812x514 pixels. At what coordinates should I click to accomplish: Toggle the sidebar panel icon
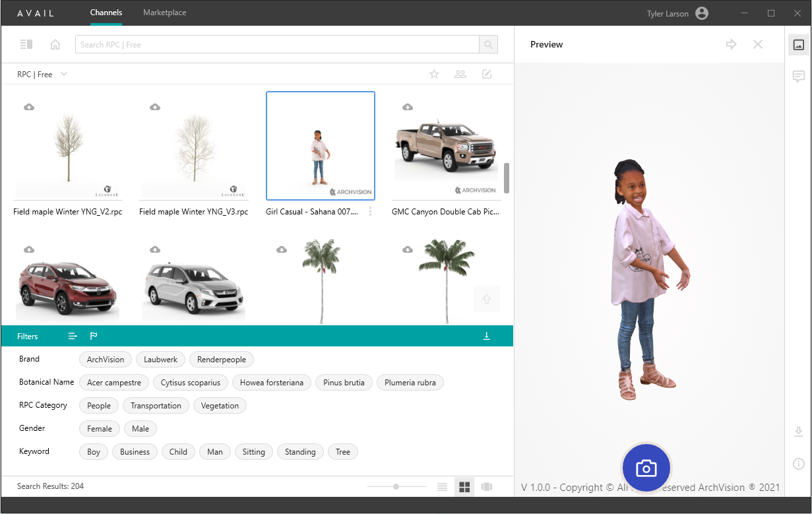(26, 44)
